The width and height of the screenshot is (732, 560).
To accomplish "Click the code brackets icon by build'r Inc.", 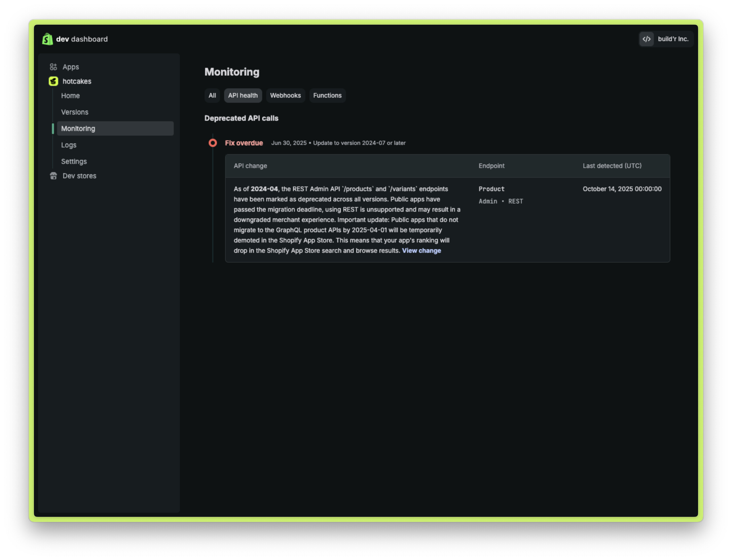I will pyautogui.click(x=647, y=39).
